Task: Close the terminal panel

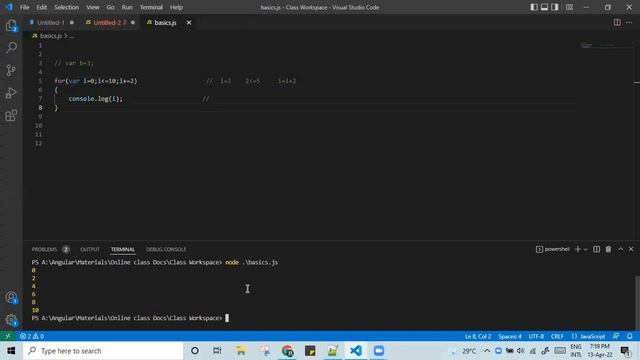Action: coord(631,249)
